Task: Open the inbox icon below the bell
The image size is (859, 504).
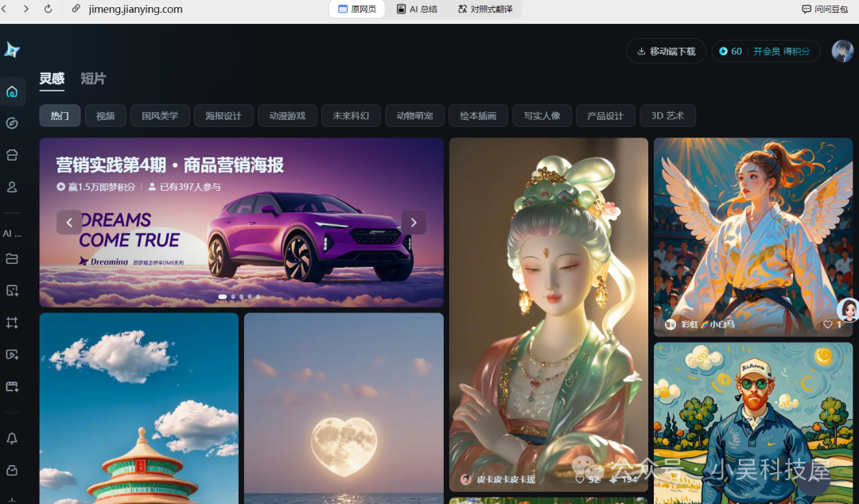Action: (12, 470)
